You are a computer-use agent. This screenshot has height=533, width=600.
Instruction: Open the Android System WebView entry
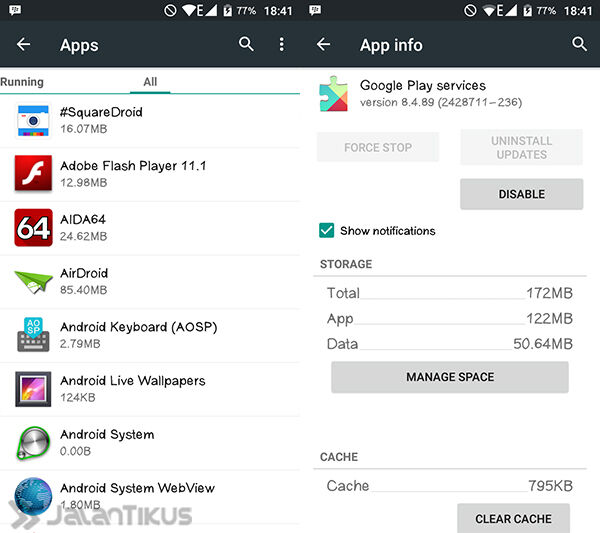point(150,497)
